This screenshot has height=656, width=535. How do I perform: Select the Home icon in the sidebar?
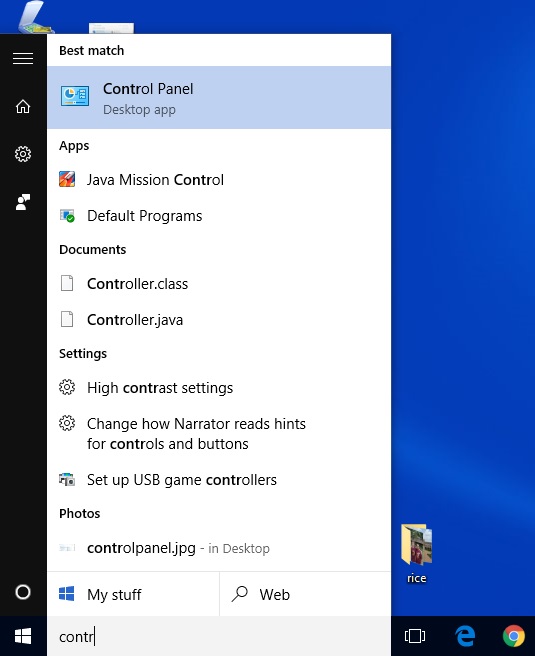click(x=23, y=106)
